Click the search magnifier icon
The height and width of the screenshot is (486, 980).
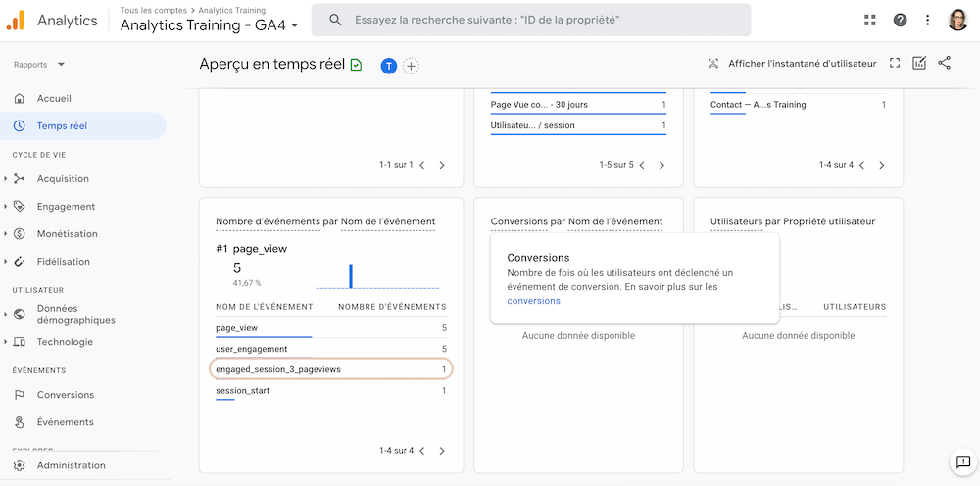click(x=335, y=20)
